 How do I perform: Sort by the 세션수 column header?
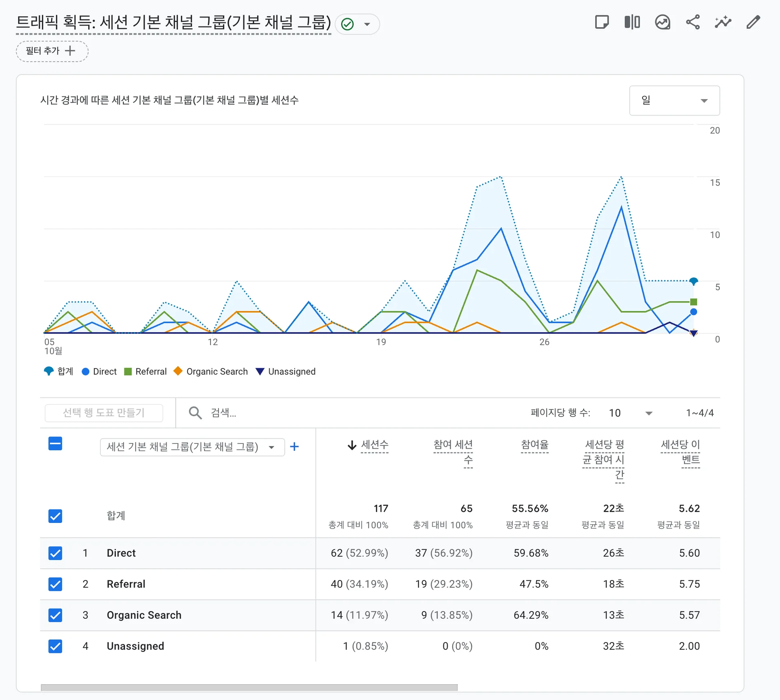coord(374,445)
